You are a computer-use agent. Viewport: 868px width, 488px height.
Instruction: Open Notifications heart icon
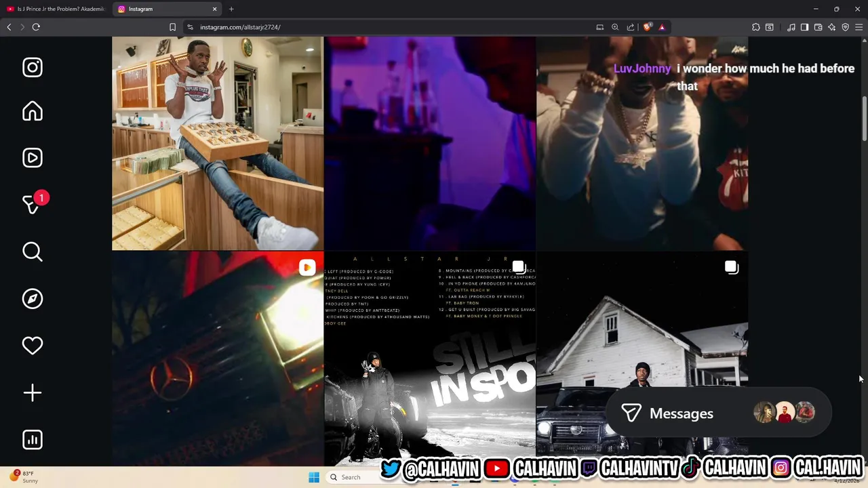33,346
